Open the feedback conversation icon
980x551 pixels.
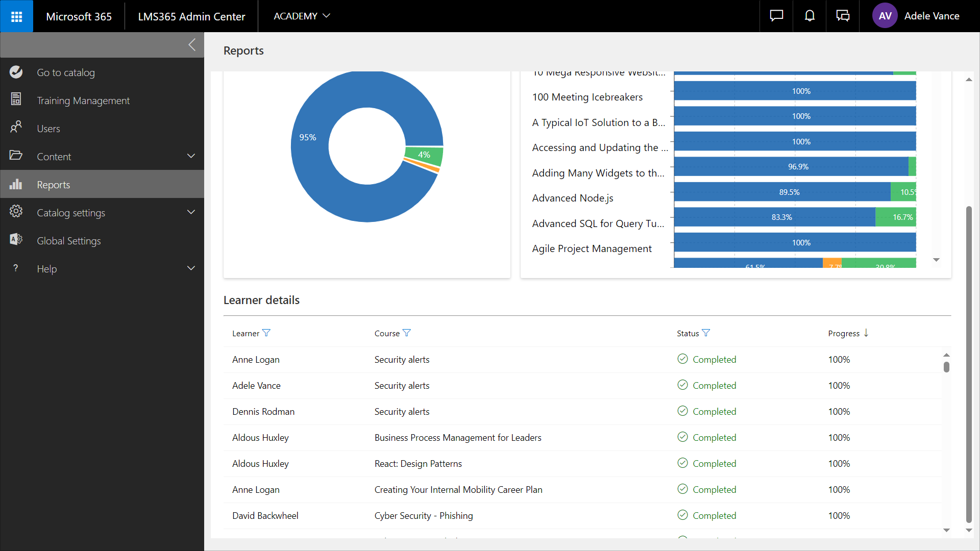843,16
